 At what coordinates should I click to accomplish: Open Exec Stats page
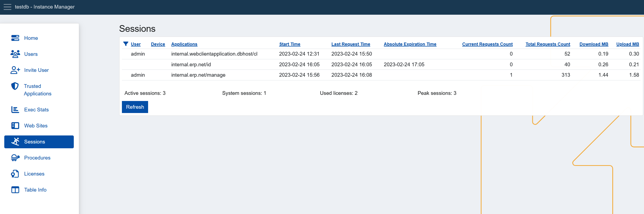point(36,110)
